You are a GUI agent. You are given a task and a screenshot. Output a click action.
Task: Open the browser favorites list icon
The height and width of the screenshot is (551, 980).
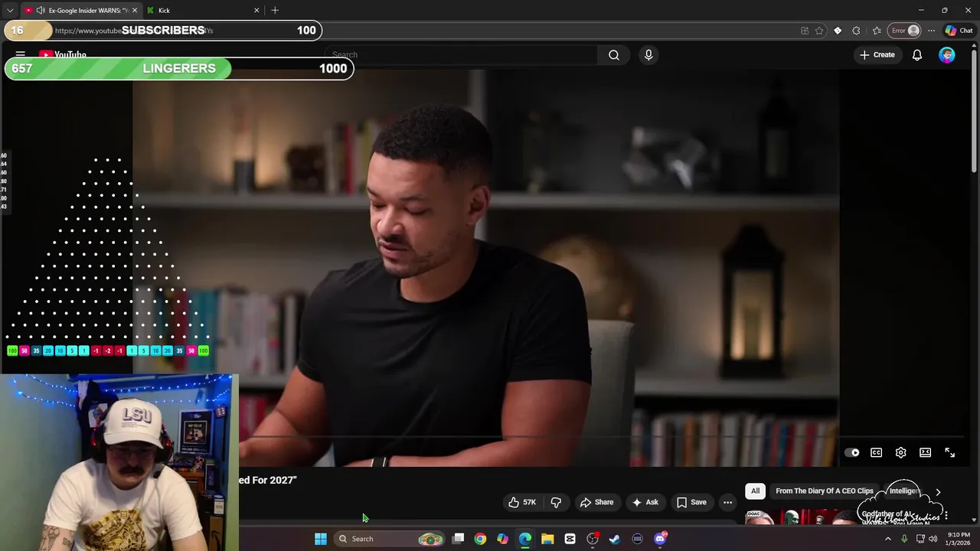[x=877, y=31]
